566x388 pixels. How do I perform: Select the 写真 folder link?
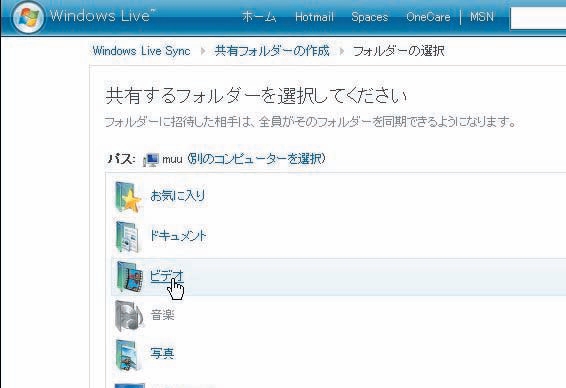pyautogui.click(x=162, y=353)
